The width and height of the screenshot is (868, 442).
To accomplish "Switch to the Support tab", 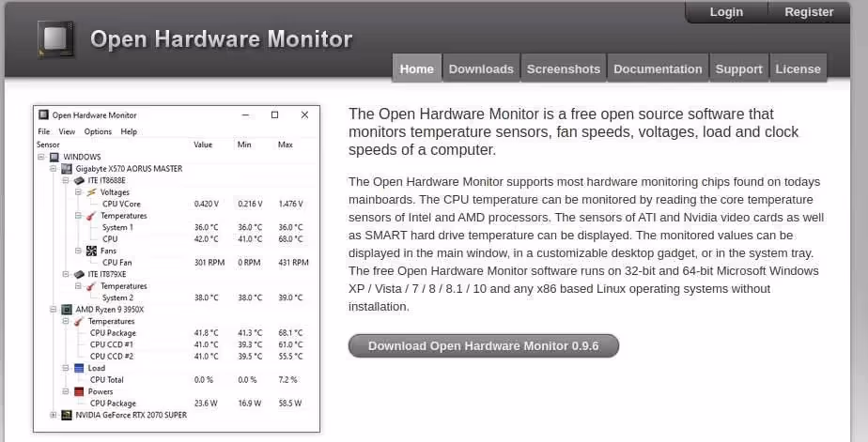I will [x=739, y=69].
